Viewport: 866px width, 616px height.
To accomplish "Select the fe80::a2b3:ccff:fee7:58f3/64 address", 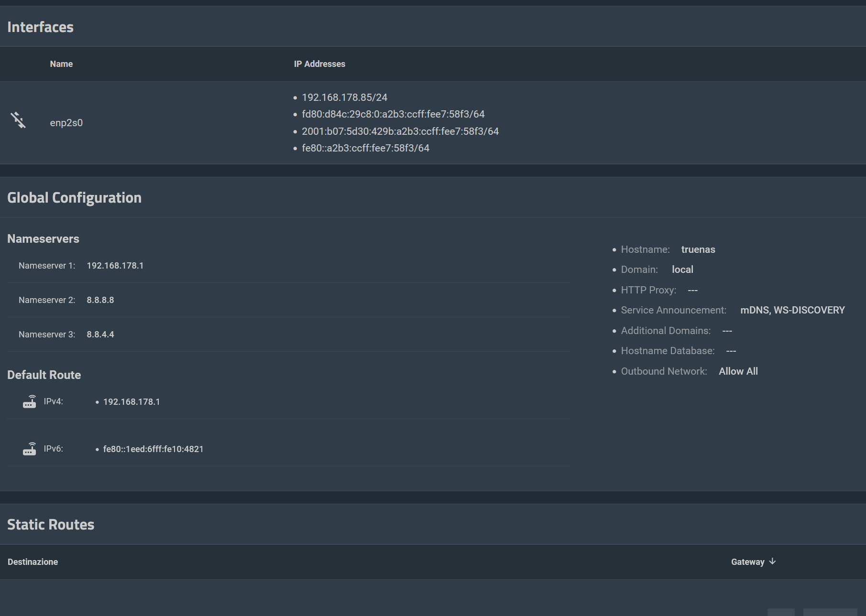I will pos(365,148).
